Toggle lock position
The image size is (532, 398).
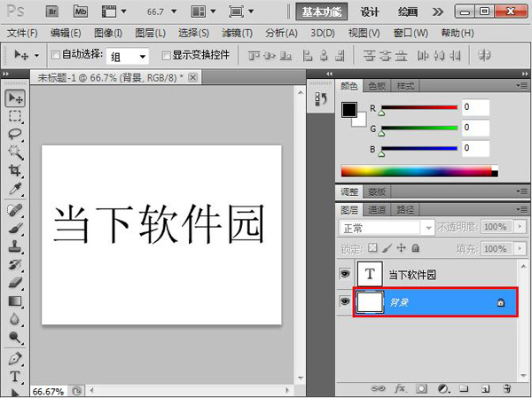tap(401, 248)
